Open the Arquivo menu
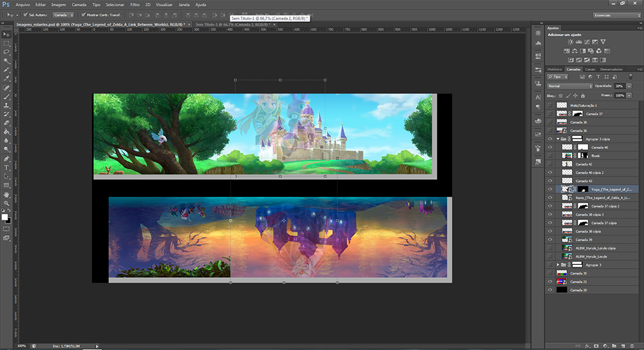 [23, 5]
